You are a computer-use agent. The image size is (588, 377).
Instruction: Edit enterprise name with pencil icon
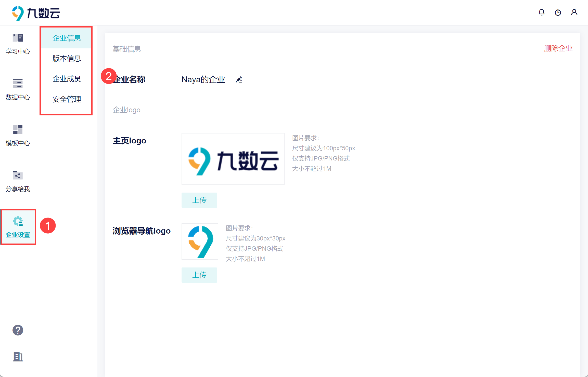(239, 80)
